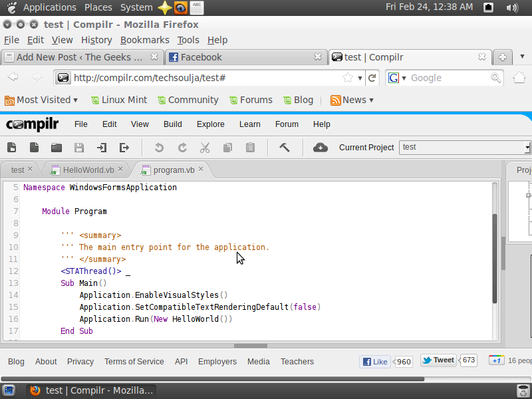The height and width of the screenshot is (399, 532).
Task: Paste using the clipboard icon
Action: 251,148
